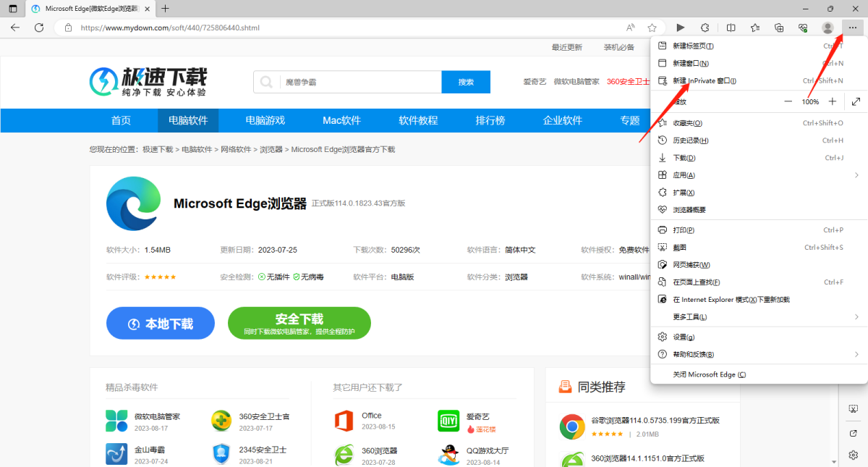
Task: Open 设置(G) from the menu
Action: [684, 337]
